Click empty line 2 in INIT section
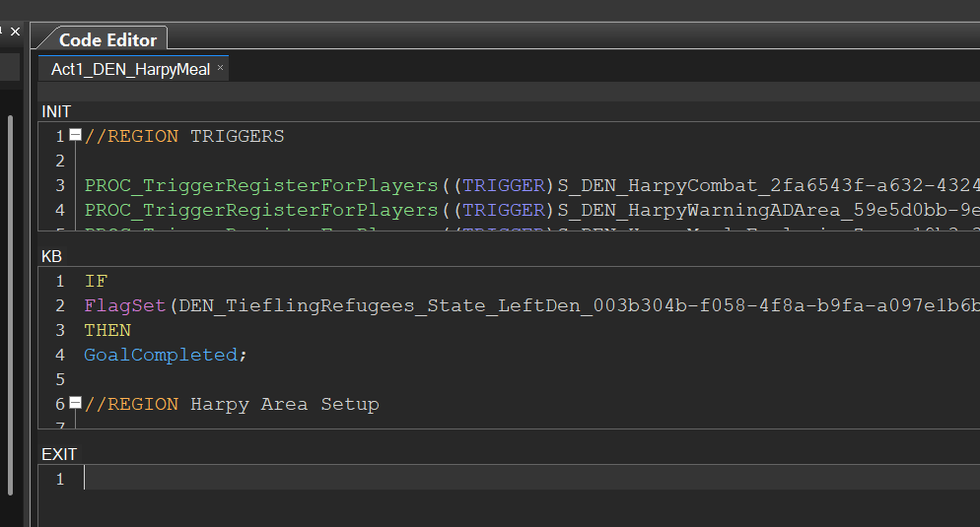Viewport: 980px width, 527px height. (394, 161)
